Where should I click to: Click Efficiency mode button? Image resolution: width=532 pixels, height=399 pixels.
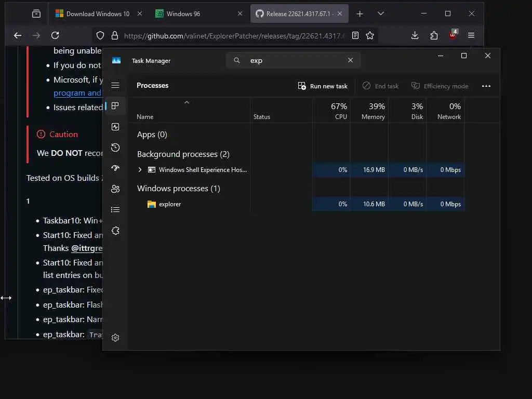pos(440,86)
